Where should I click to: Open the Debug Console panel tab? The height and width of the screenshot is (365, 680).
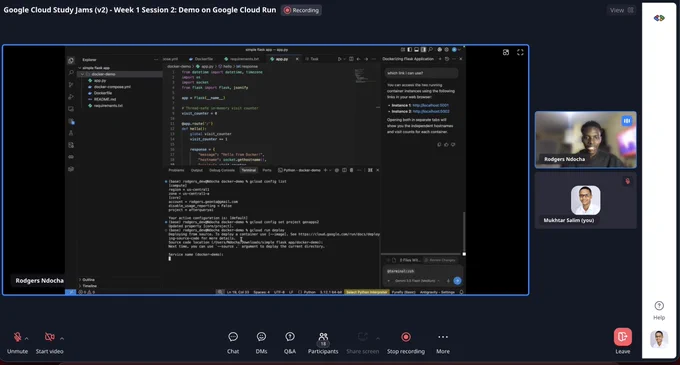(222, 170)
